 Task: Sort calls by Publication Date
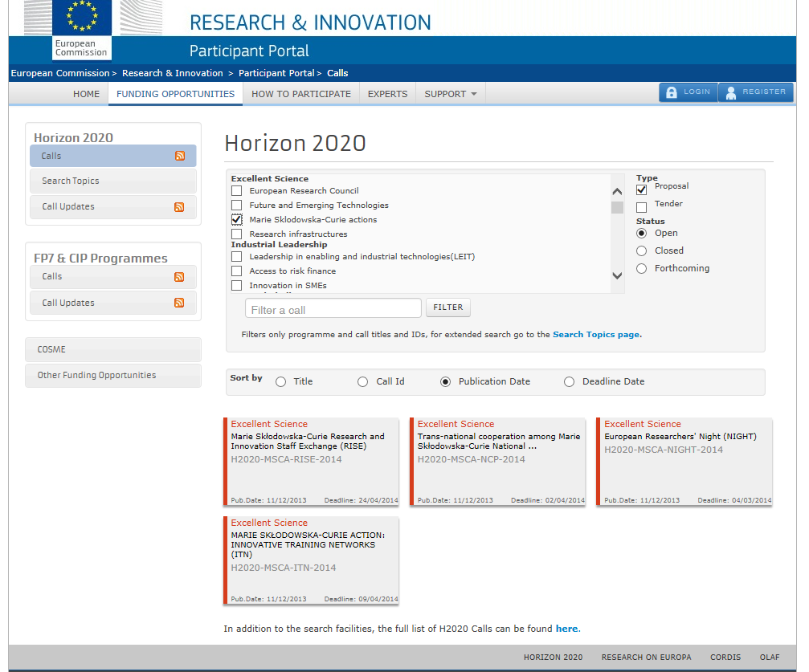[445, 381]
